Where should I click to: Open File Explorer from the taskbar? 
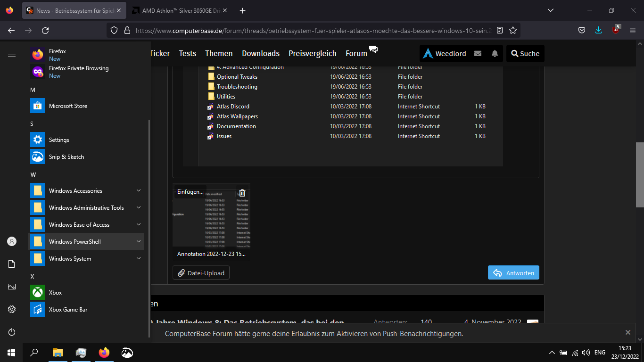point(58,353)
